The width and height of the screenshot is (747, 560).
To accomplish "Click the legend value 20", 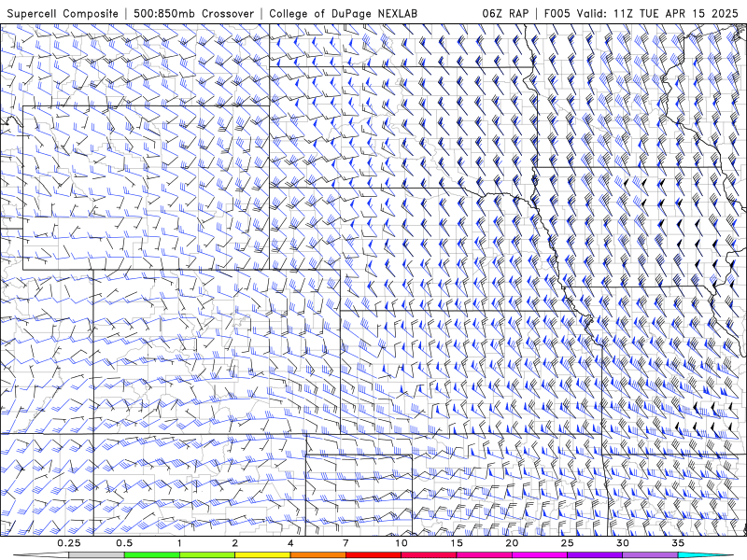I will 512,543.
